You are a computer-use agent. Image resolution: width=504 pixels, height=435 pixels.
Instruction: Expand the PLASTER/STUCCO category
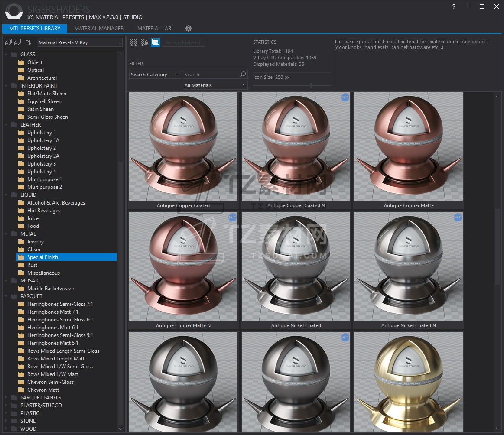tap(6, 406)
